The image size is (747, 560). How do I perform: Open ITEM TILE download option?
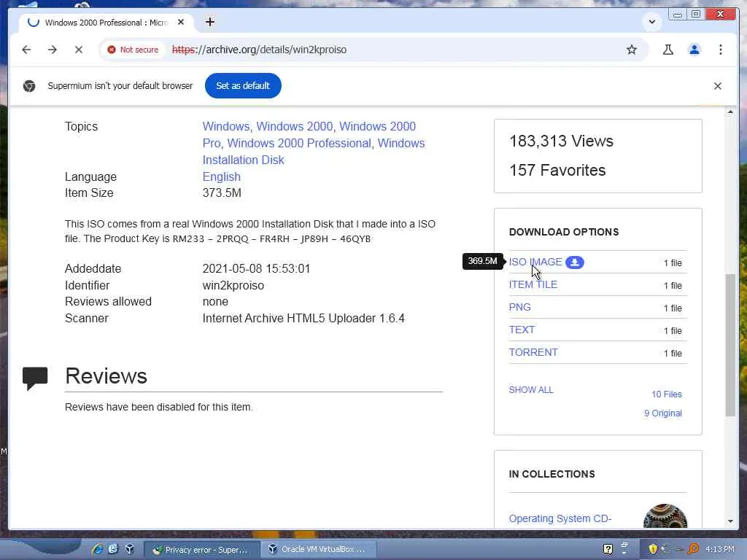[533, 284]
